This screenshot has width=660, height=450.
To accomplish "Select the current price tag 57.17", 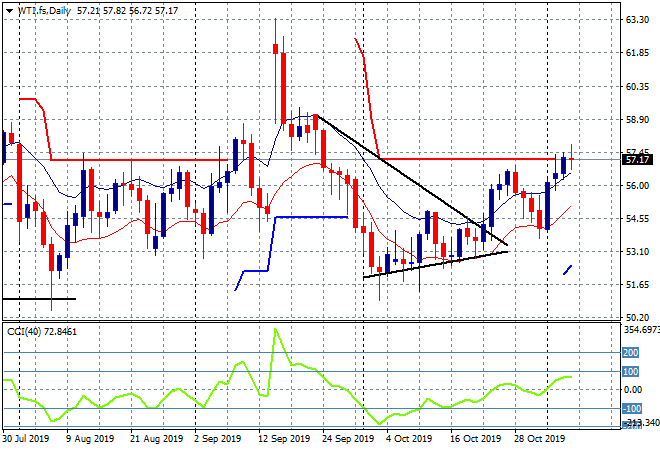I will pos(637,160).
